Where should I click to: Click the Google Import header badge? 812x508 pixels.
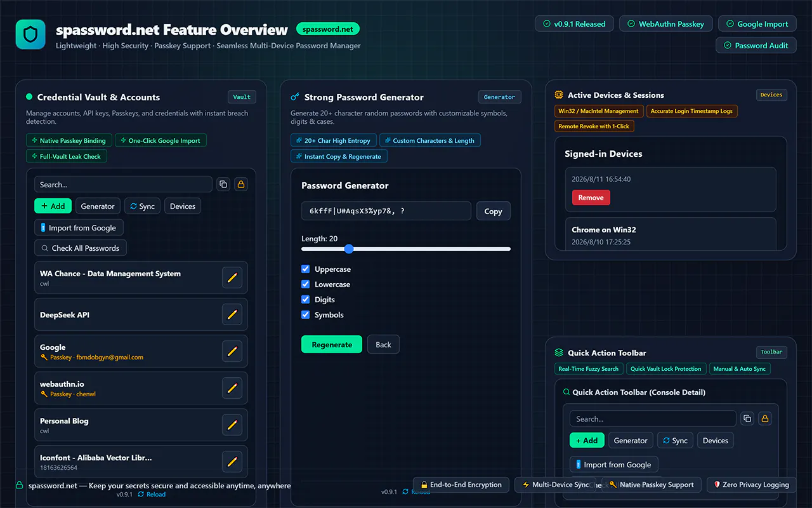757,24
